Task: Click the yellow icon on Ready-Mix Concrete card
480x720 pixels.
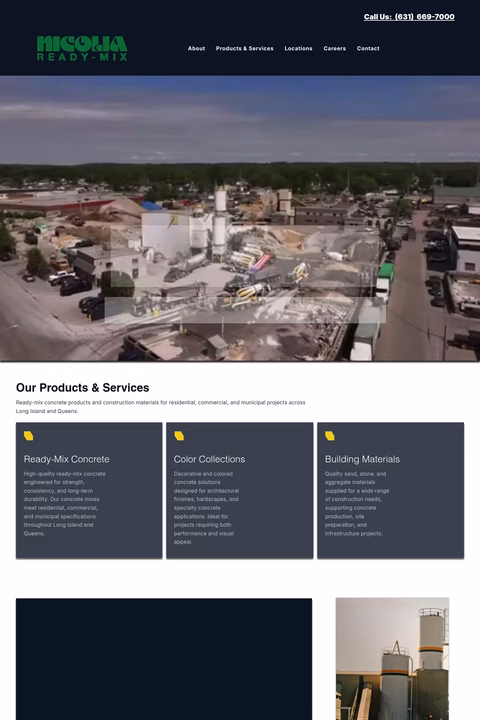Action: coord(28,436)
